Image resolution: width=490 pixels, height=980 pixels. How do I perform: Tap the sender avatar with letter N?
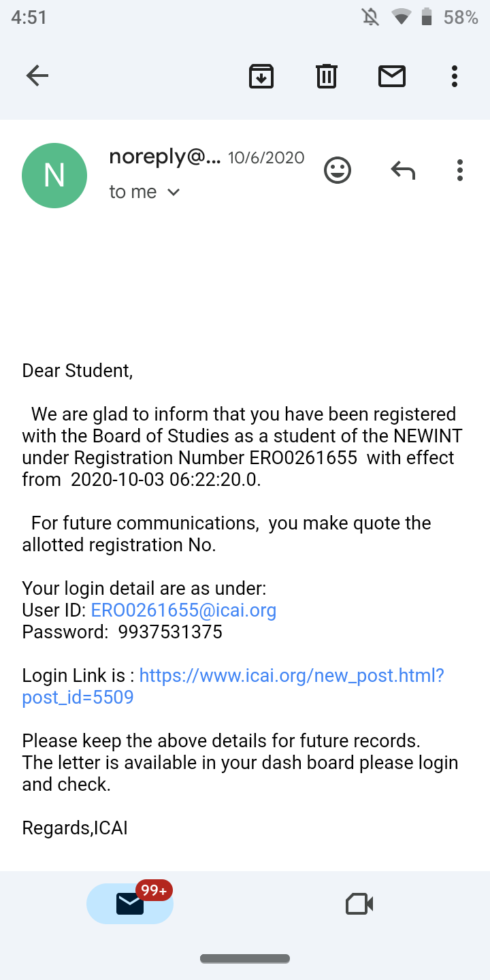point(54,176)
